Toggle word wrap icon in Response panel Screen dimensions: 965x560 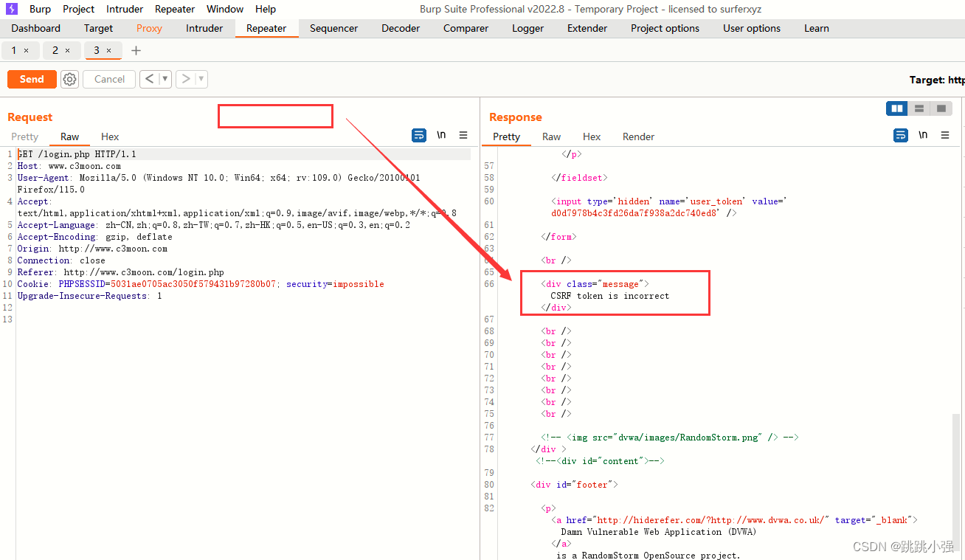click(901, 135)
